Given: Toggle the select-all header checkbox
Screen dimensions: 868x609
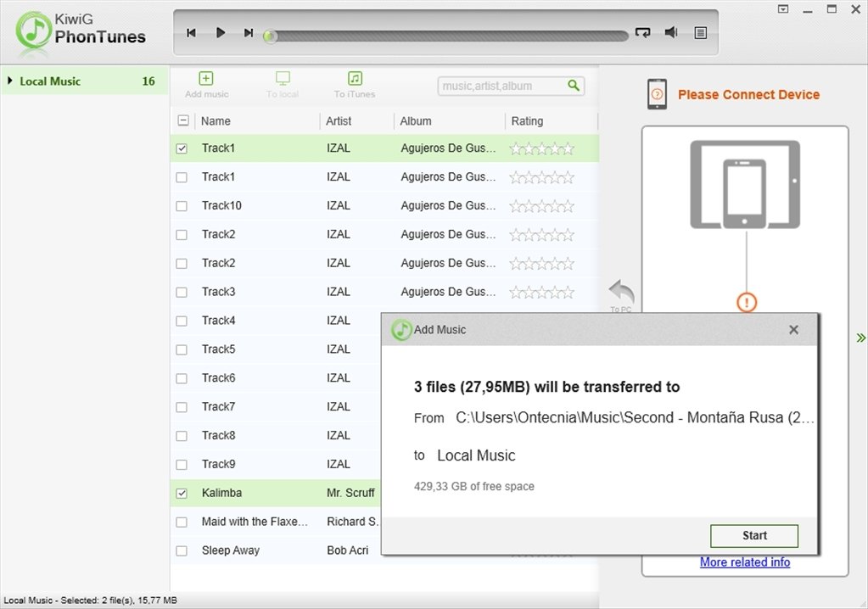Looking at the screenshot, I should (183, 120).
